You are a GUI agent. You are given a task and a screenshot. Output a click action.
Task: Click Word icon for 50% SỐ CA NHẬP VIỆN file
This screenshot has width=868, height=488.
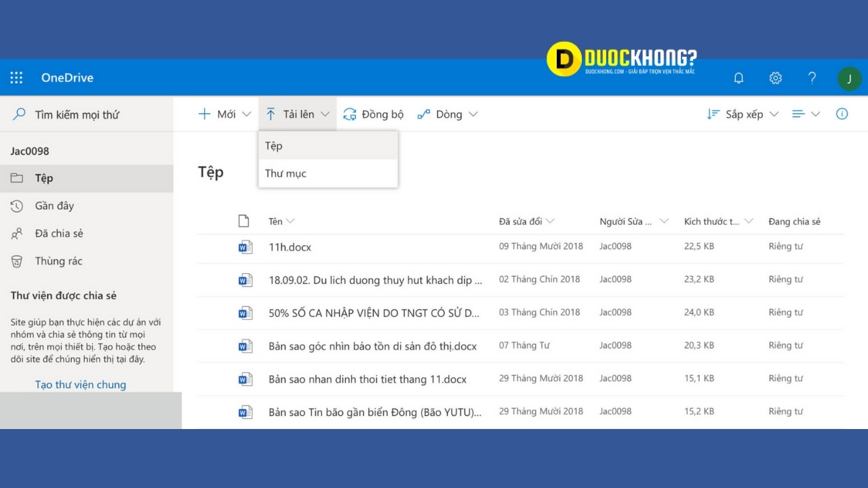245,313
